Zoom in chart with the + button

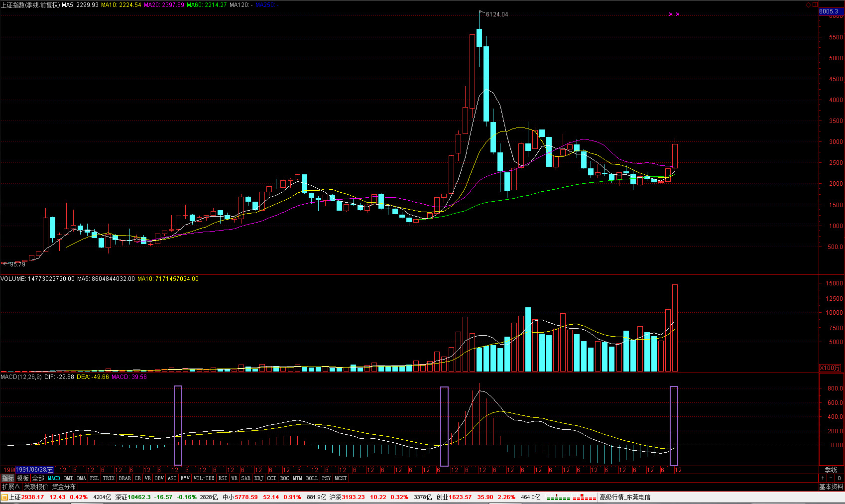(x=823, y=478)
